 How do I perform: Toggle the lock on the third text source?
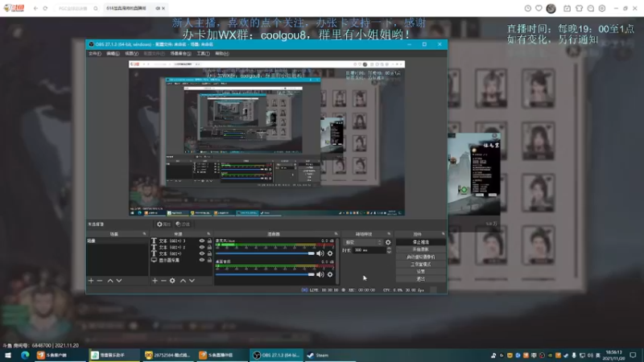[209, 253]
